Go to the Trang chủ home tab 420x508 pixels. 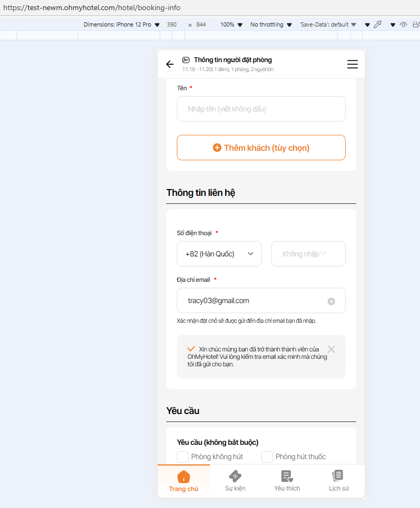pos(184,481)
